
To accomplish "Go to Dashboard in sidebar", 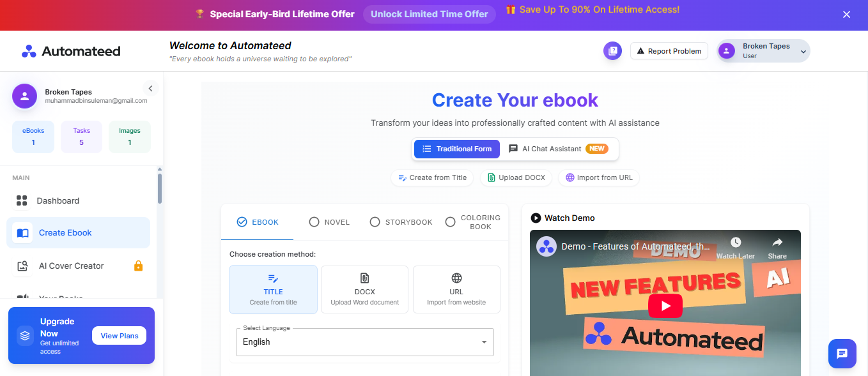I will [x=78, y=200].
